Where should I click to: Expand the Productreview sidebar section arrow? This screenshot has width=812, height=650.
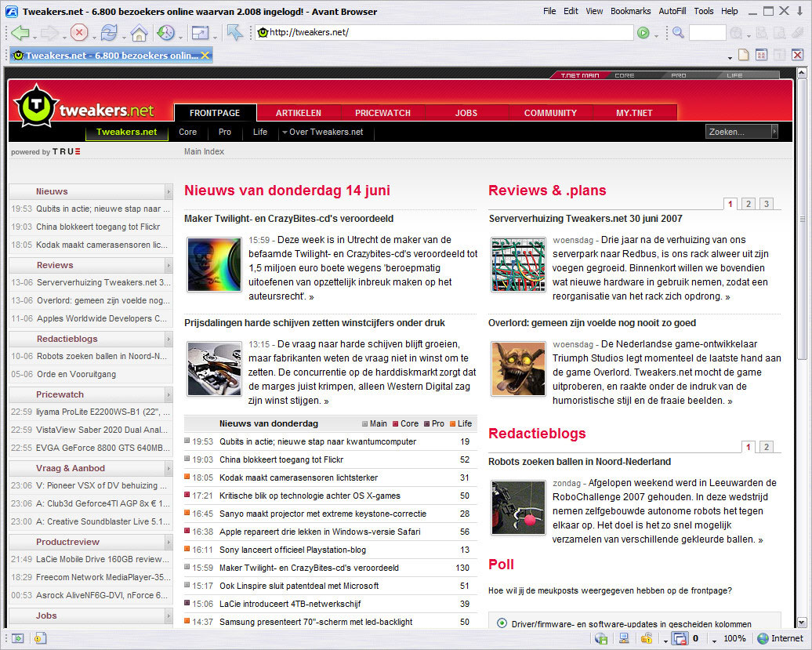pos(169,542)
